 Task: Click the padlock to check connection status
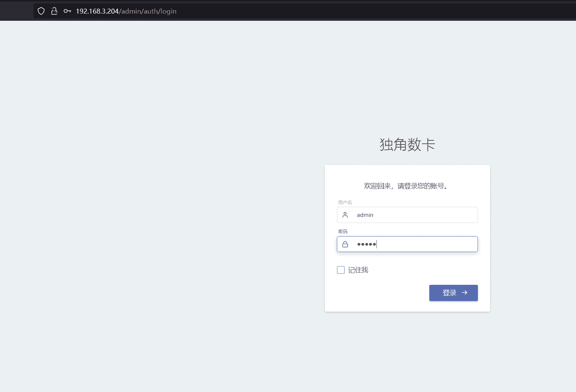pyautogui.click(x=54, y=11)
